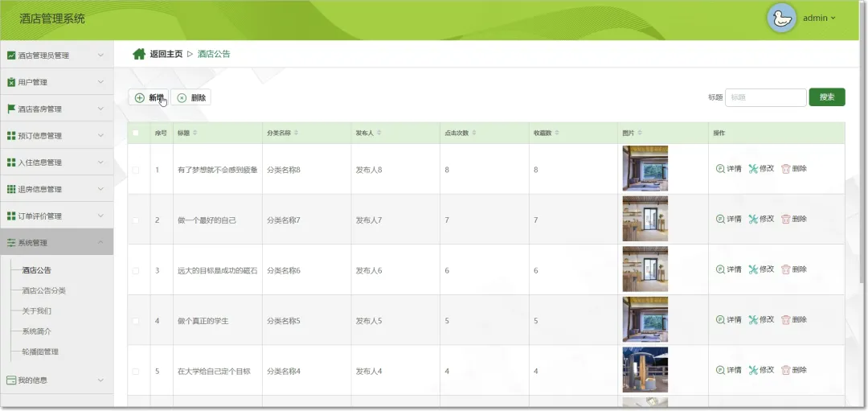Expand the 用户管理 menu chevron
The image size is (868, 411).
100,81
